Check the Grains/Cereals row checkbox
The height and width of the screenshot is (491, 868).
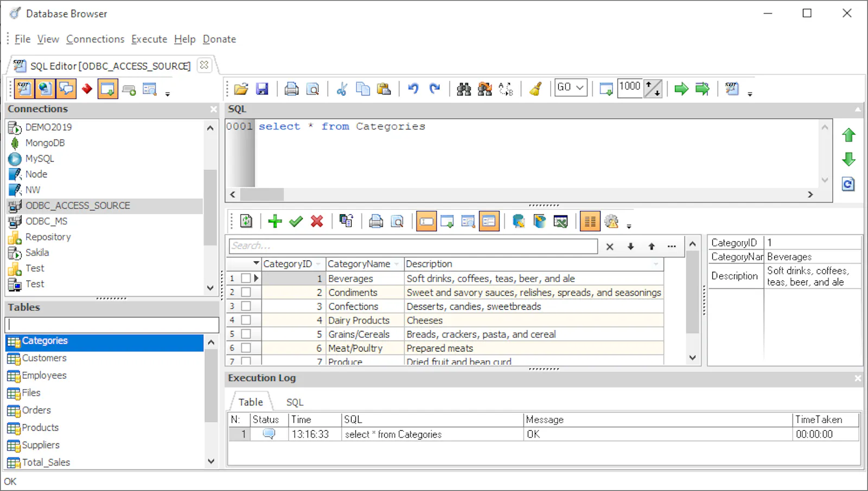[246, 334]
